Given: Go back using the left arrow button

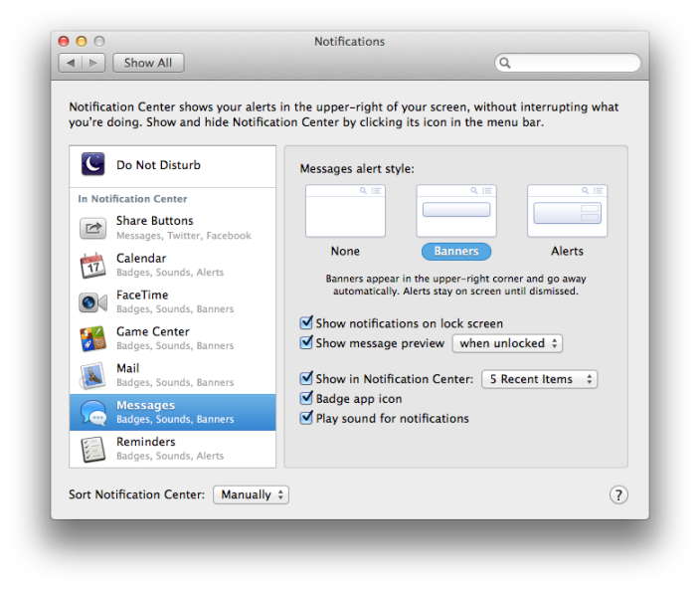Looking at the screenshot, I should click(70, 63).
